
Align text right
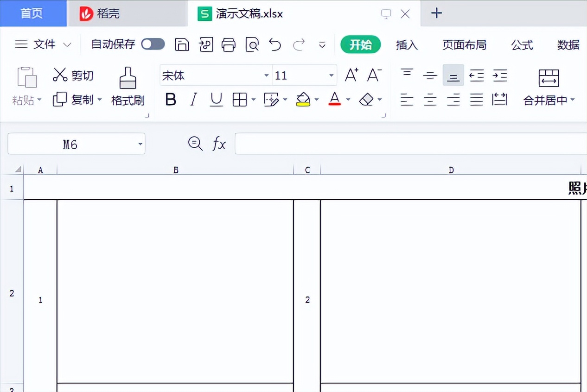453,99
